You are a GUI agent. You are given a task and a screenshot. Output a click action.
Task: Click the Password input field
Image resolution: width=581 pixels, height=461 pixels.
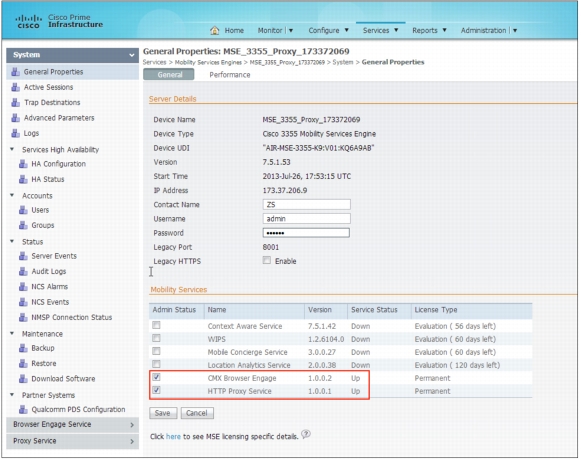[306, 233]
